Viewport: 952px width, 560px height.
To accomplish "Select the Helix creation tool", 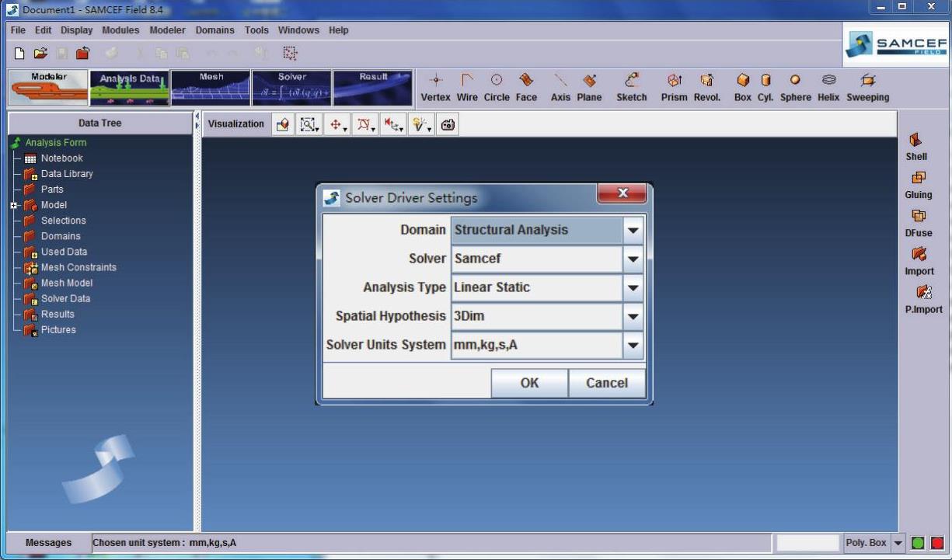I will tap(828, 86).
